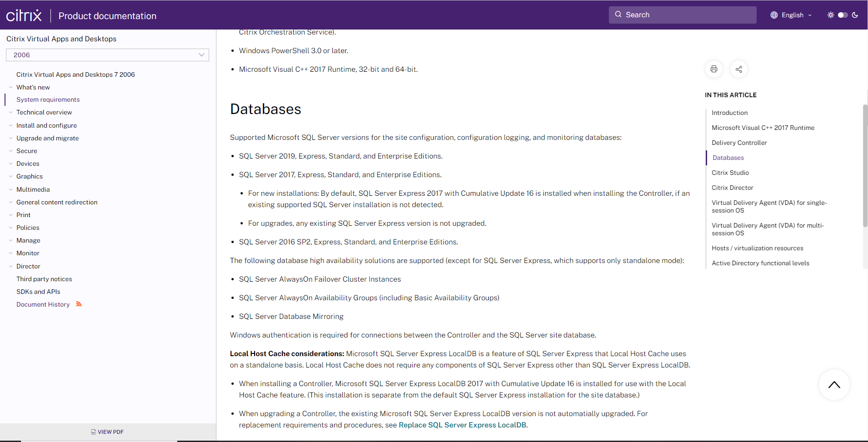The width and height of the screenshot is (868, 442).
Task: Open Monitor section in sidebar
Action: pos(28,253)
